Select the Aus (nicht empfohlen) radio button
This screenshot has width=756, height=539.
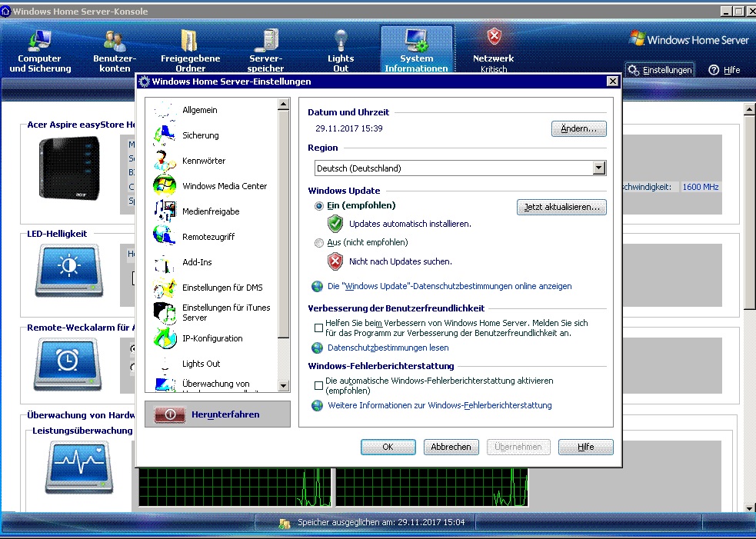(x=319, y=243)
